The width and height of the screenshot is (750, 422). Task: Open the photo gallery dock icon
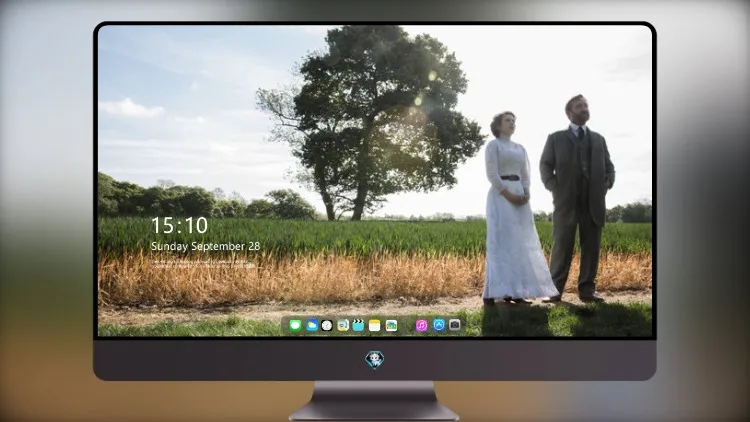[391, 325]
